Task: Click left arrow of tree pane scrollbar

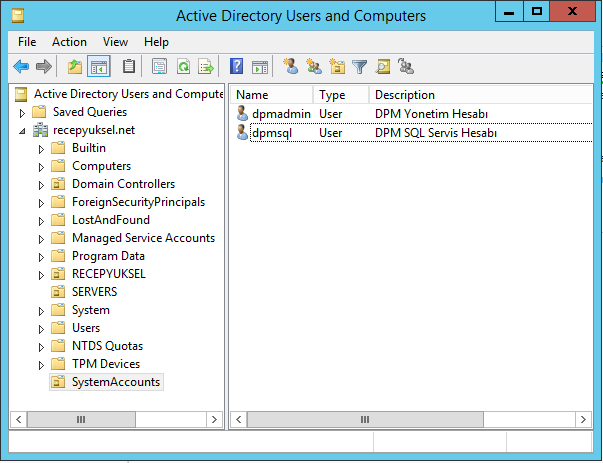Action: click(18, 419)
